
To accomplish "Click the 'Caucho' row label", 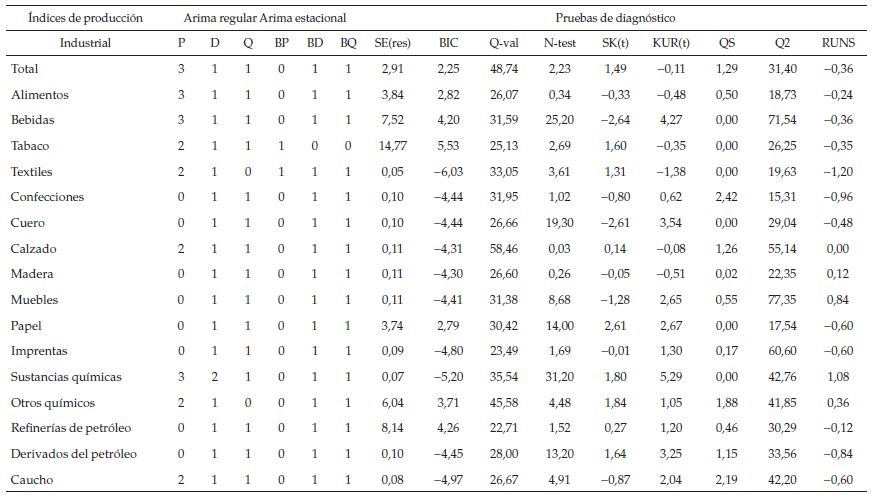I will click(x=30, y=480).
